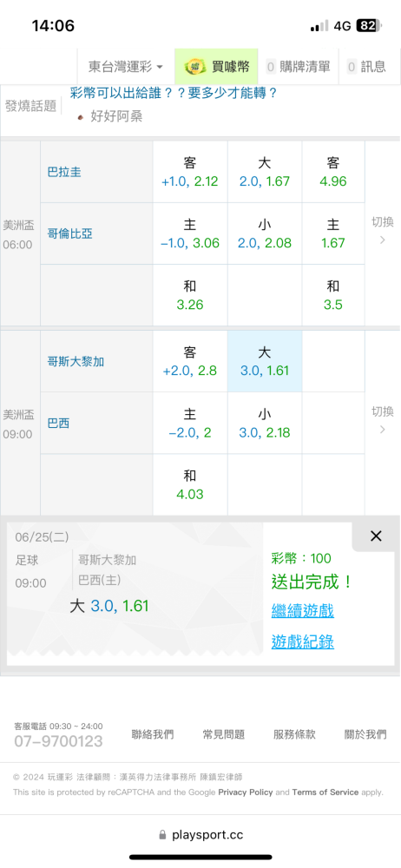Image resolution: width=401 pixels, height=868 pixels.
Task: Open the 聯絡我們 footer link
Action: 152,734
